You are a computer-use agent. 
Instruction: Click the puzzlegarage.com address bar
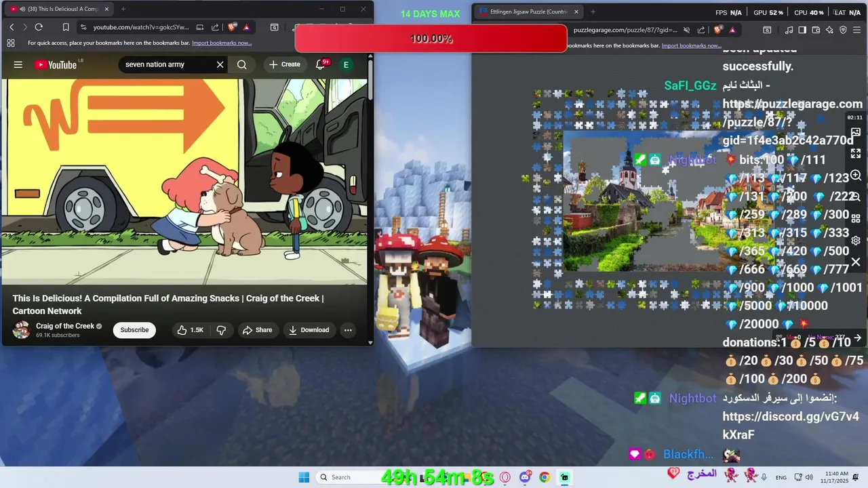tap(625, 30)
